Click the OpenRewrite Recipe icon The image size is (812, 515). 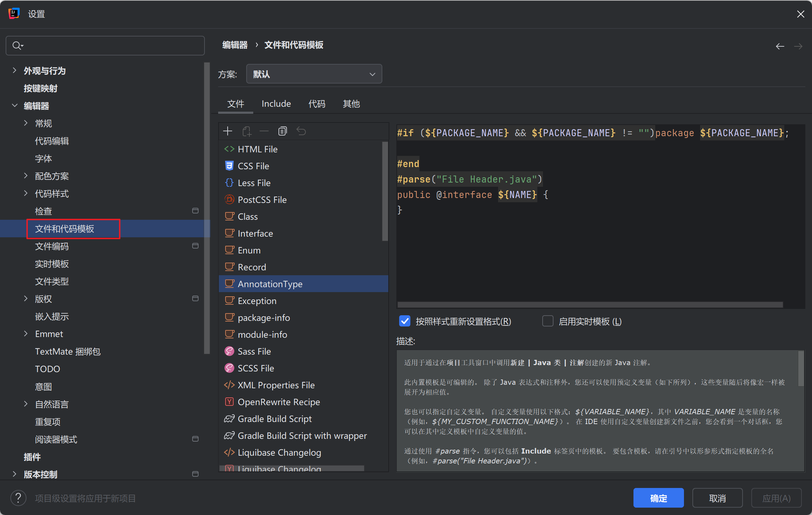[229, 402]
